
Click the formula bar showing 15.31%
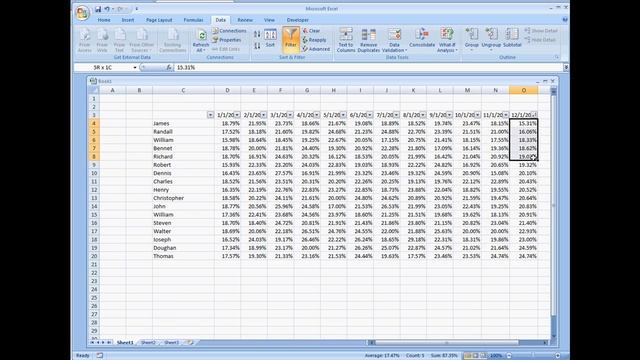(x=369, y=68)
